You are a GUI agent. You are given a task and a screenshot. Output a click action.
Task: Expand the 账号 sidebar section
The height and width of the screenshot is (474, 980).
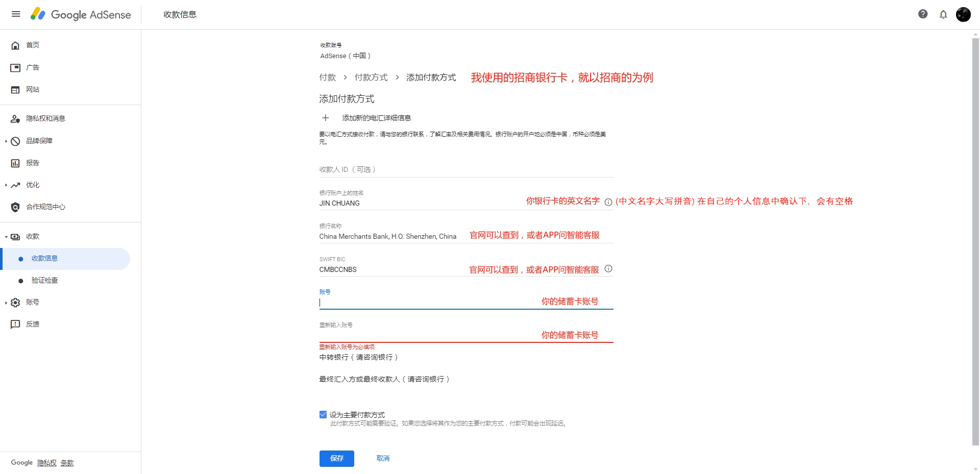point(6,302)
